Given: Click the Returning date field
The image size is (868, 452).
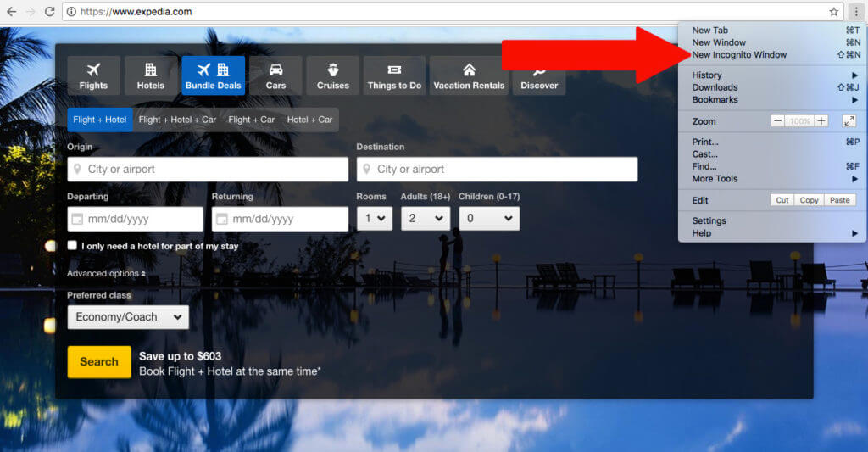Looking at the screenshot, I should (280, 219).
